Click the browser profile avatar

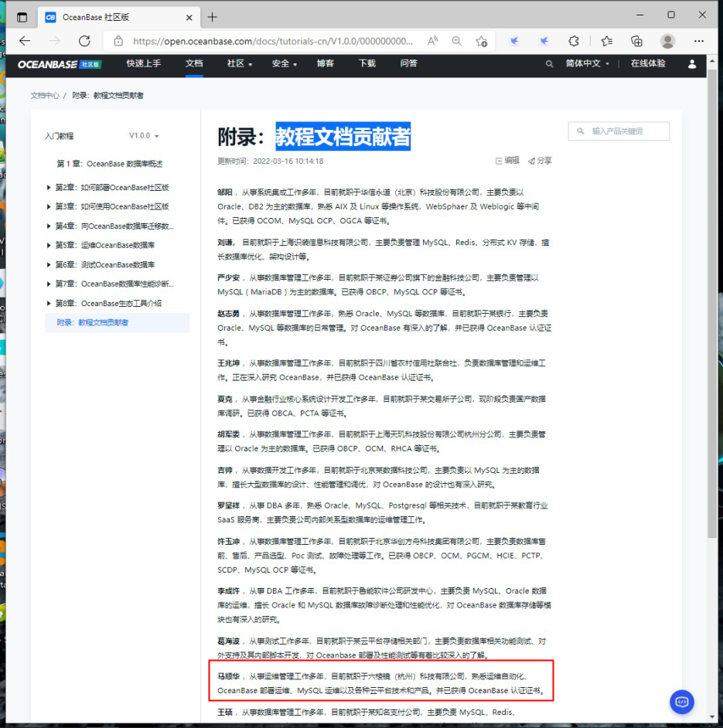click(x=667, y=41)
